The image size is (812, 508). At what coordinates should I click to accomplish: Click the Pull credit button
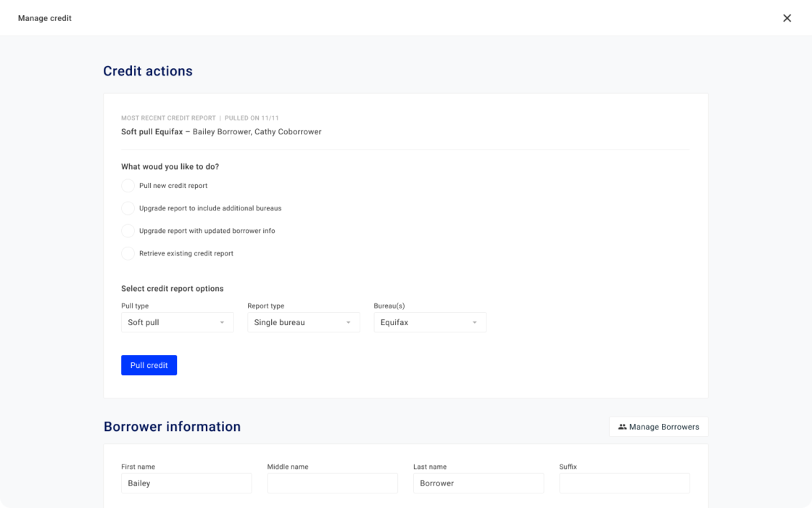149,365
